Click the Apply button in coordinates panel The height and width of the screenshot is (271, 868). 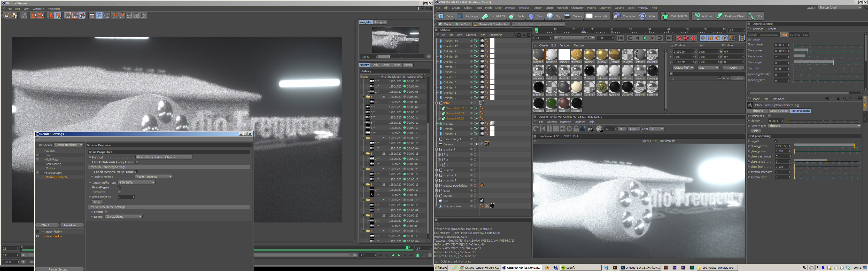(x=733, y=68)
